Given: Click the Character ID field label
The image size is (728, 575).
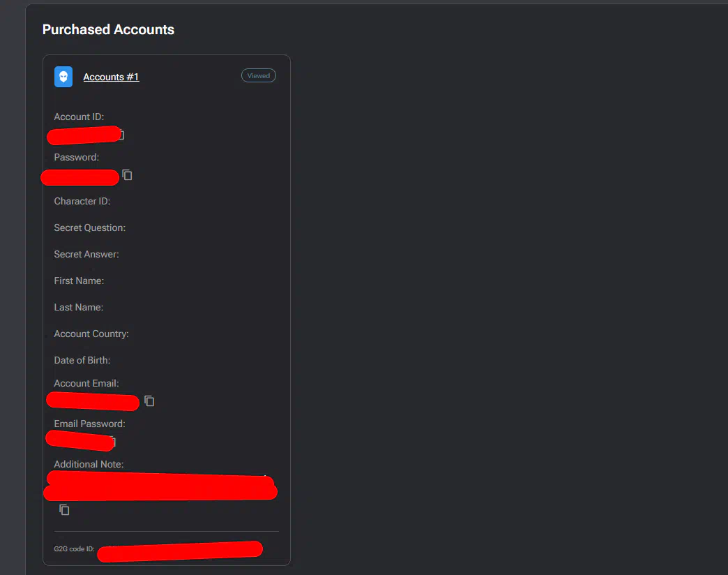Looking at the screenshot, I should click(82, 201).
